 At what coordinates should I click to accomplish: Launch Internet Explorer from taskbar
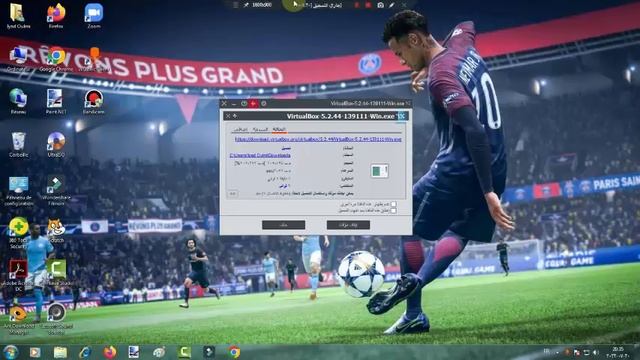point(84,352)
